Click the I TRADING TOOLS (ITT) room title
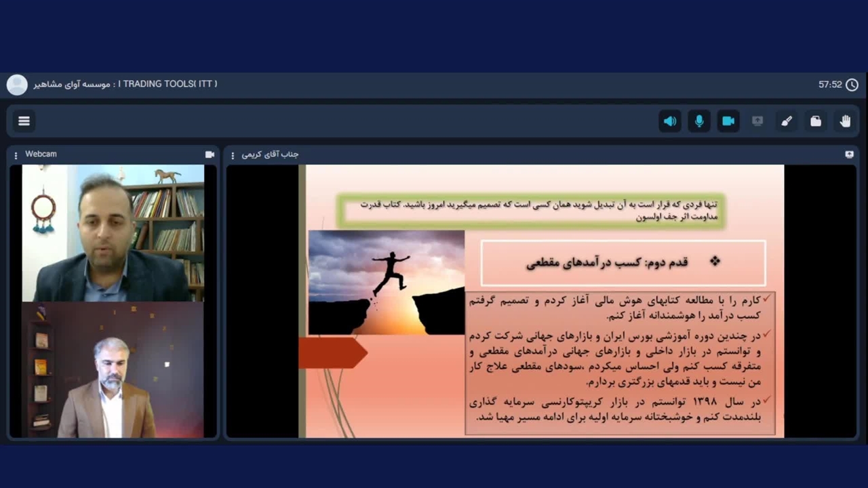868x488 pixels. [168, 84]
